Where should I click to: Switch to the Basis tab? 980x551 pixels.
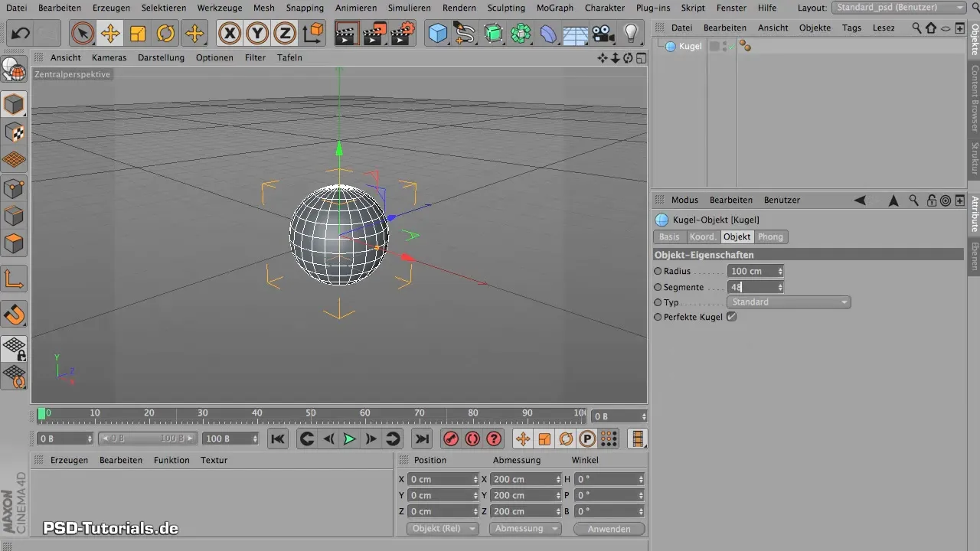coord(669,237)
